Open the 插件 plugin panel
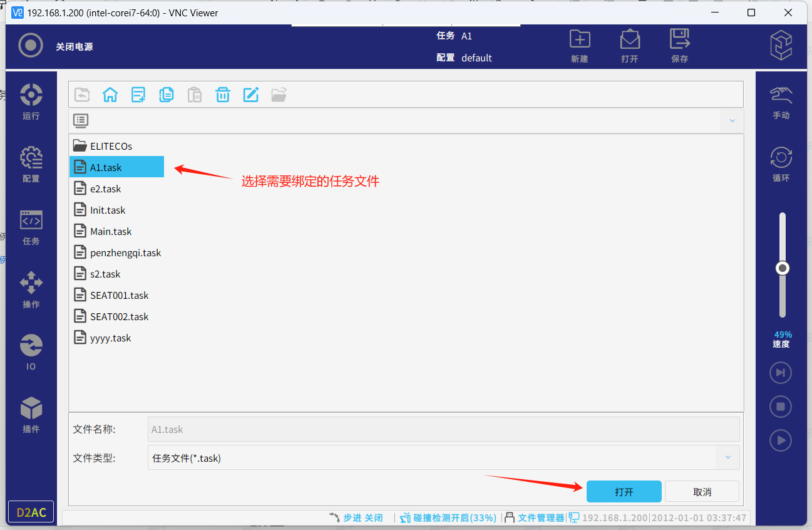The image size is (812, 530). click(31, 415)
